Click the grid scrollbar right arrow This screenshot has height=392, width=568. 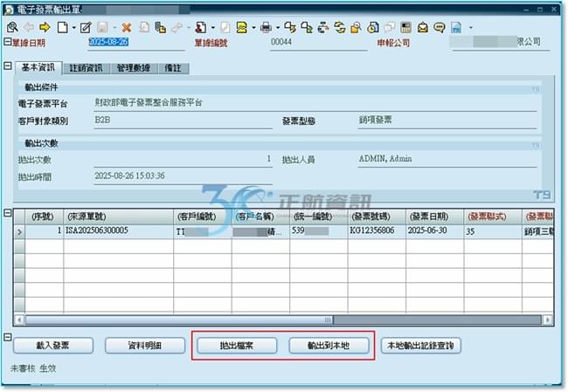click(547, 320)
